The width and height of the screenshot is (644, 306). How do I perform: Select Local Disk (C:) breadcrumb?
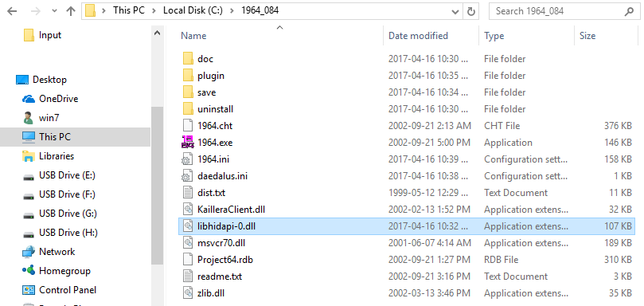(193, 10)
